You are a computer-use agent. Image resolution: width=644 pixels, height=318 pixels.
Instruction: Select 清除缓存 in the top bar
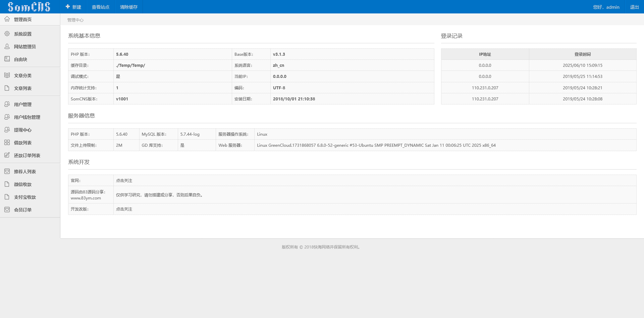click(129, 7)
